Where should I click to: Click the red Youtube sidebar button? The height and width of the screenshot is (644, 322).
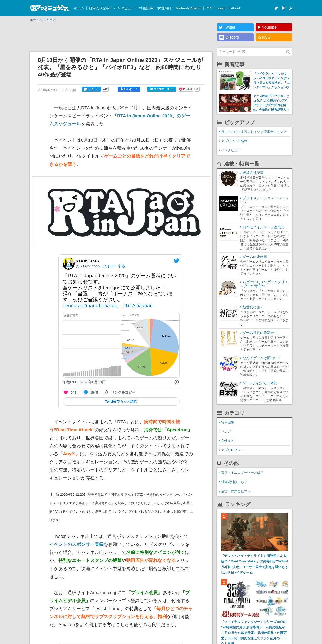[274, 27]
